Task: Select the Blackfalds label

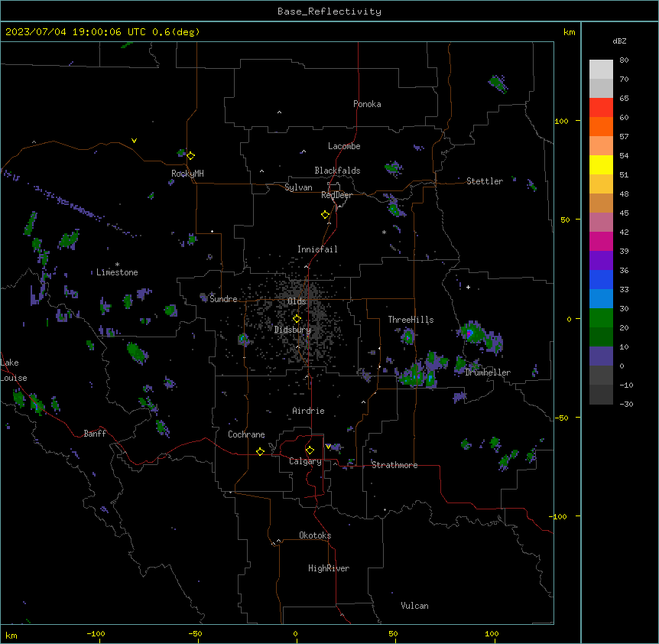Action: point(337,171)
